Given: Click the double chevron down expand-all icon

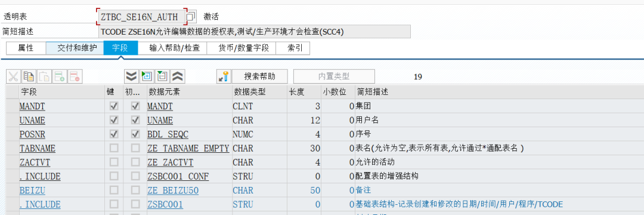Looking at the screenshot, I should [131, 76].
